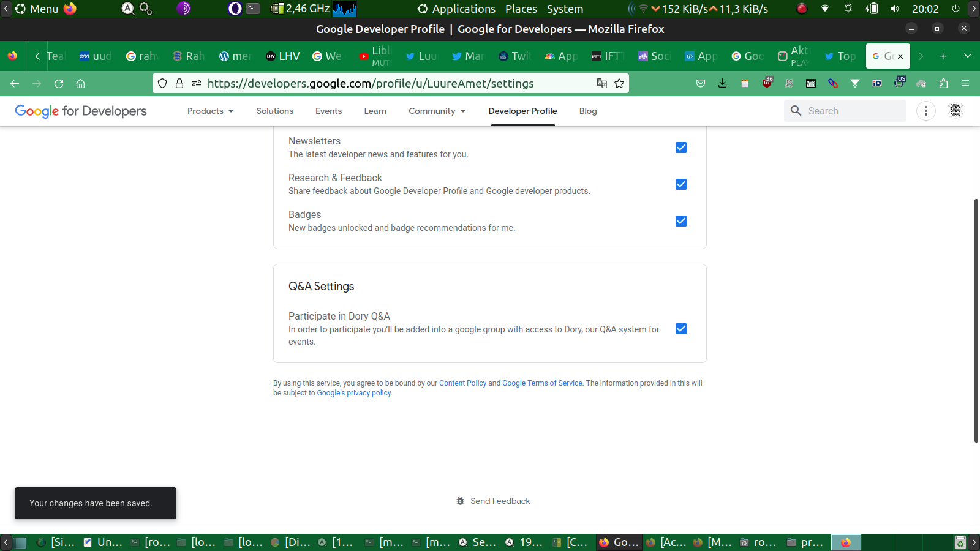Uncheck the Newsletters checkbox
Screen dimensions: 980x551
[x=681, y=148]
